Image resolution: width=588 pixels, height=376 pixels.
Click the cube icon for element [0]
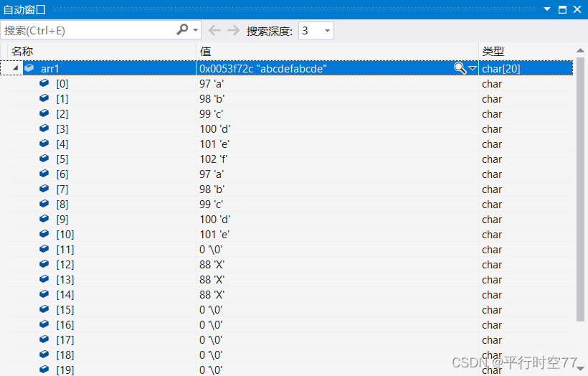coord(44,83)
